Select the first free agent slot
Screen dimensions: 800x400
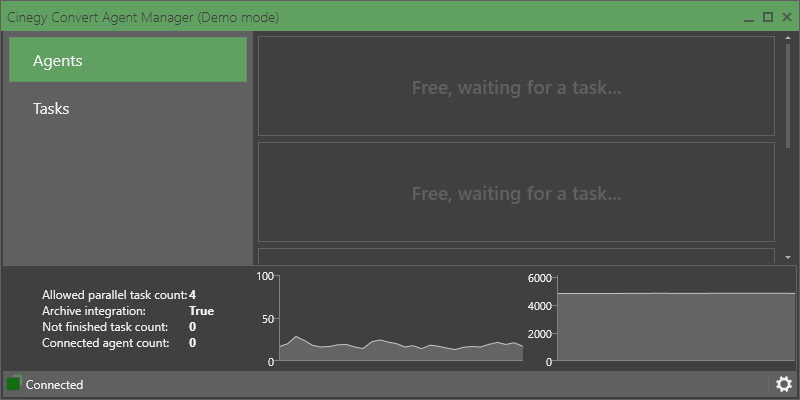coord(516,87)
